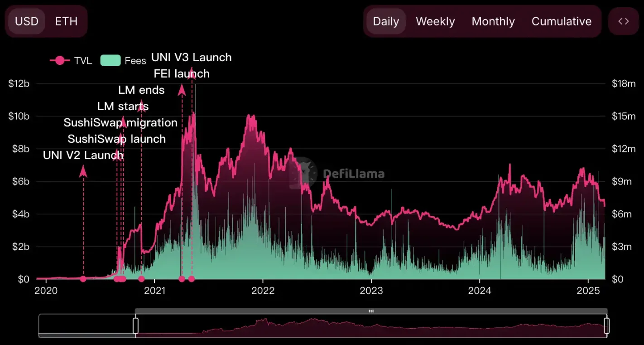Select the USD currency option
This screenshot has width=644, height=345.
tap(26, 21)
